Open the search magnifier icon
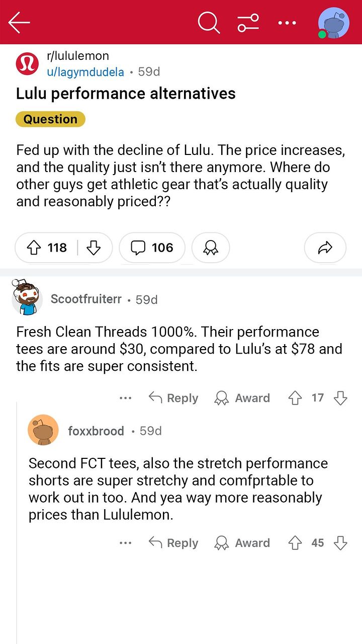Image resolution: width=362 pixels, height=644 pixels. tap(209, 23)
